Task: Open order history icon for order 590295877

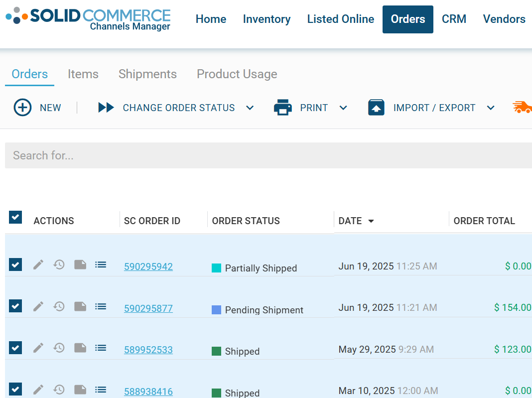Action: pos(59,306)
